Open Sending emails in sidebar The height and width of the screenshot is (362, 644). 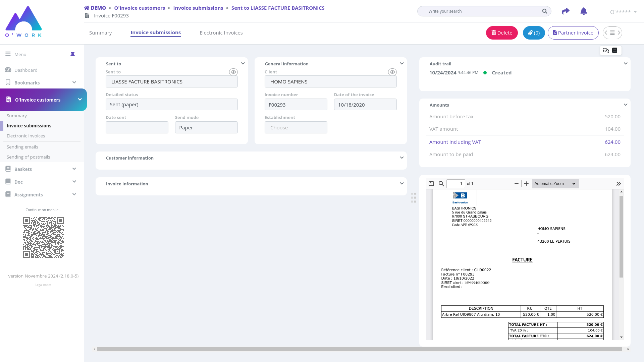(x=22, y=147)
